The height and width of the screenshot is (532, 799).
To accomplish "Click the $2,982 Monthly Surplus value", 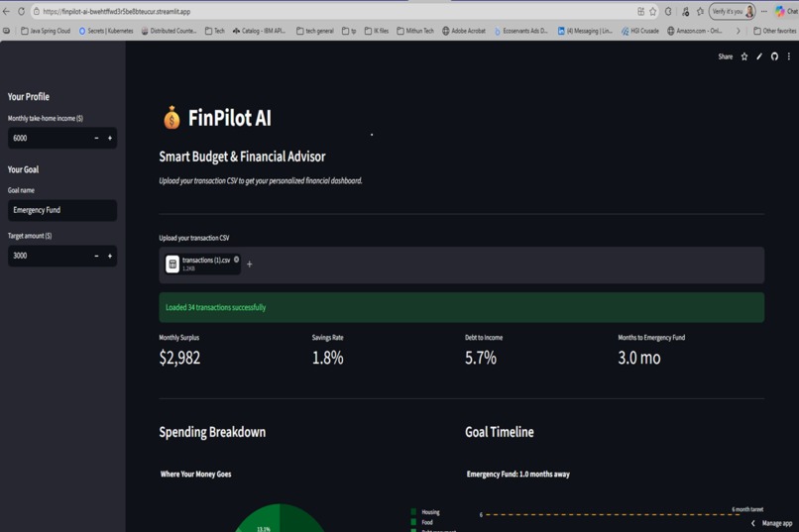I will (179, 358).
